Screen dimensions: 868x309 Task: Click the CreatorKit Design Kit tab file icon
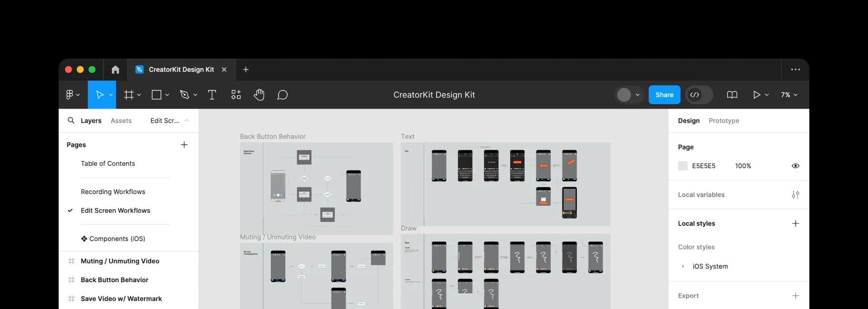[139, 69]
